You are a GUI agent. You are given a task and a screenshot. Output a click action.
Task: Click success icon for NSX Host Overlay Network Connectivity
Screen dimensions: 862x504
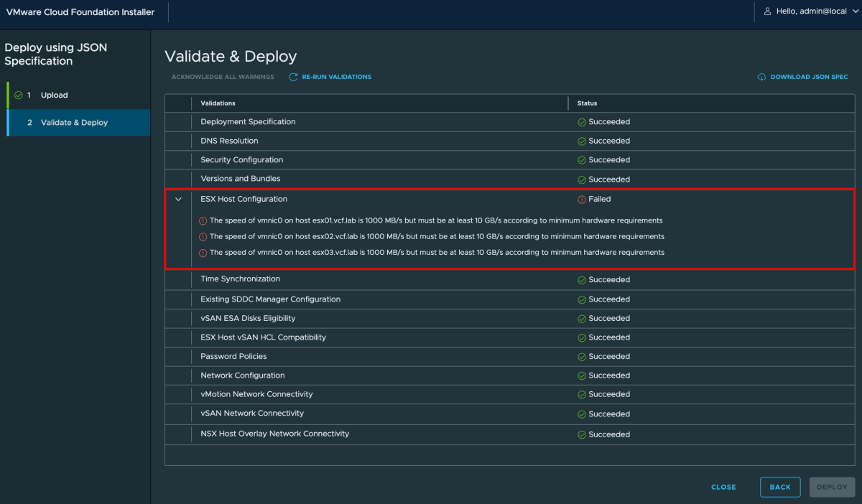click(582, 434)
